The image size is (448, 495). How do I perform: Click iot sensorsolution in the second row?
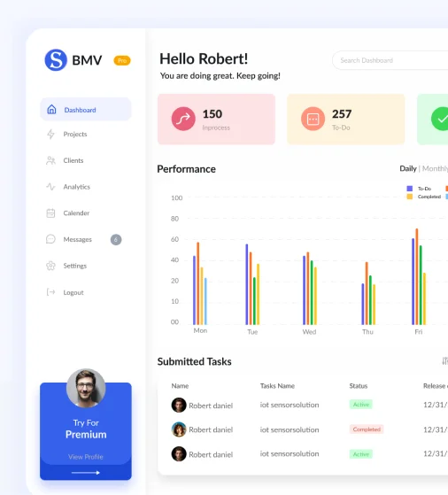tap(290, 429)
